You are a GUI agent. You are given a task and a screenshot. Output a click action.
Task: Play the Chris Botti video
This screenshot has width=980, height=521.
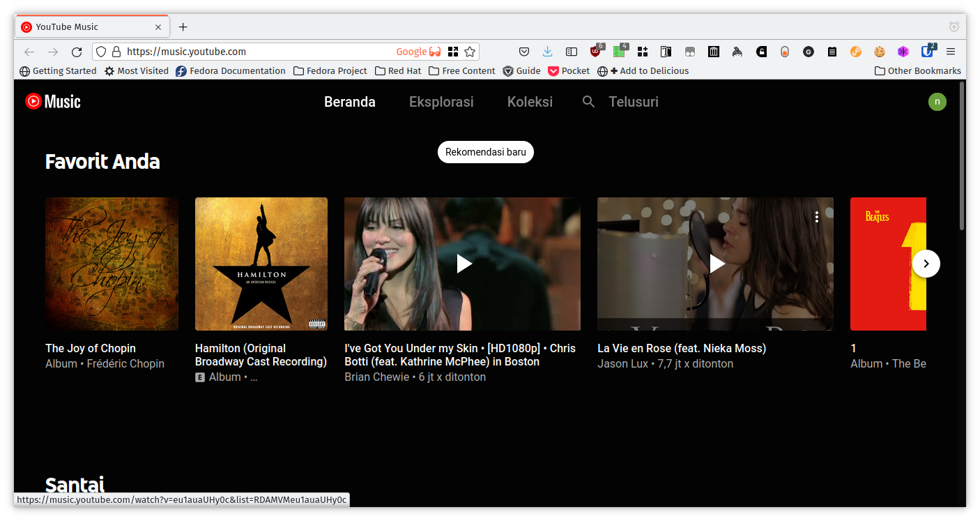pos(463,264)
